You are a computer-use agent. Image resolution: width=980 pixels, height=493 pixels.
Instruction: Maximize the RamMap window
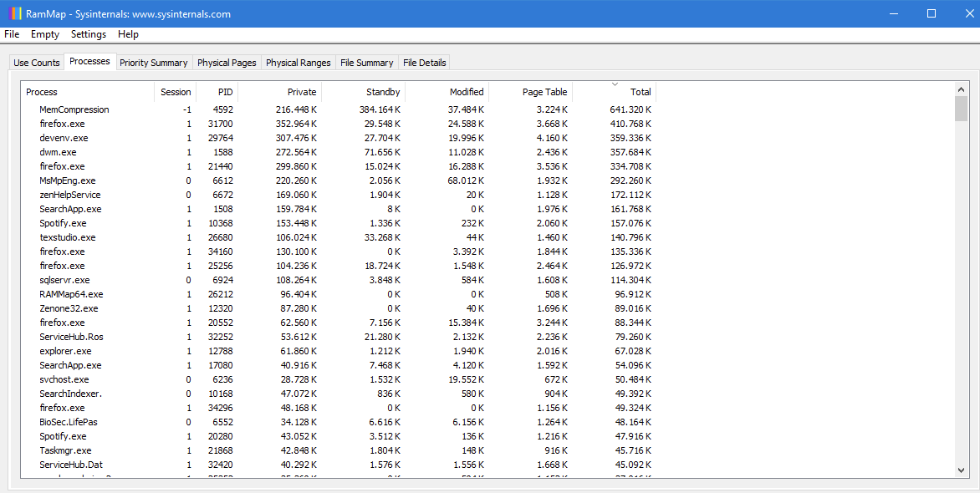(x=932, y=13)
